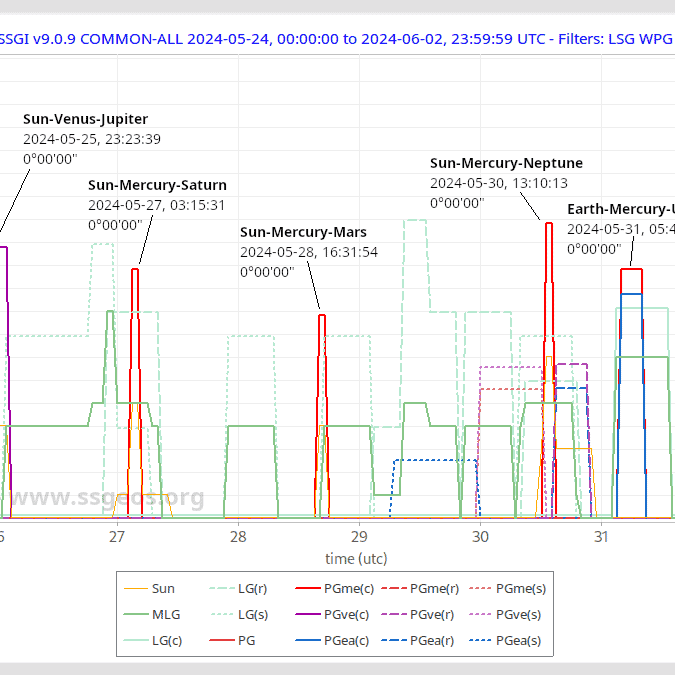Screen dimensions: 675x675
Task: Click the Sun-Mercury-Neptune annotation label
Action: point(506,163)
